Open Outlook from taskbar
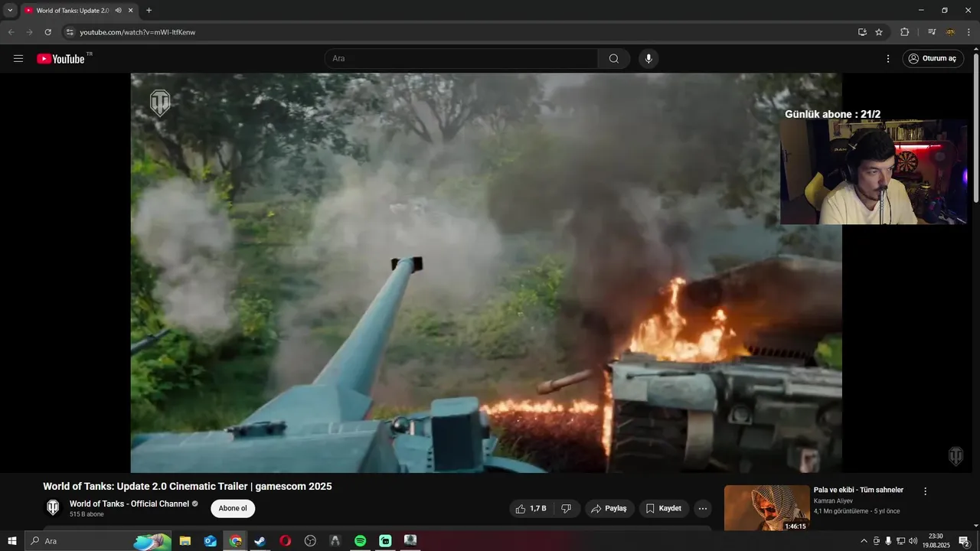This screenshot has height=551, width=980. click(210, 541)
